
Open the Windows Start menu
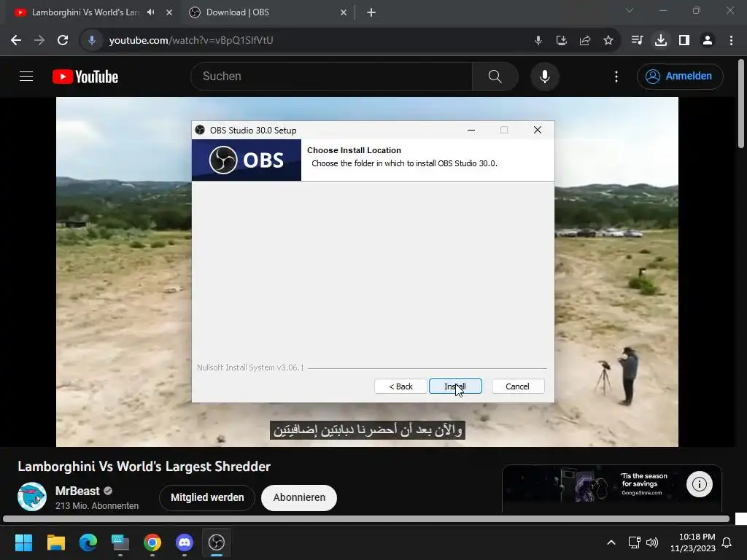click(x=23, y=542)
